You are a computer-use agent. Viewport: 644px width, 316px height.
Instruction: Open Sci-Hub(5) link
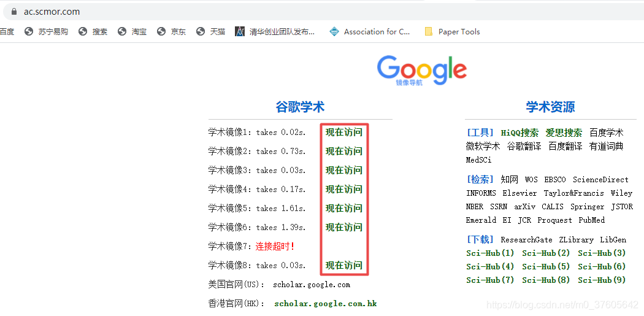click(546, 267)
